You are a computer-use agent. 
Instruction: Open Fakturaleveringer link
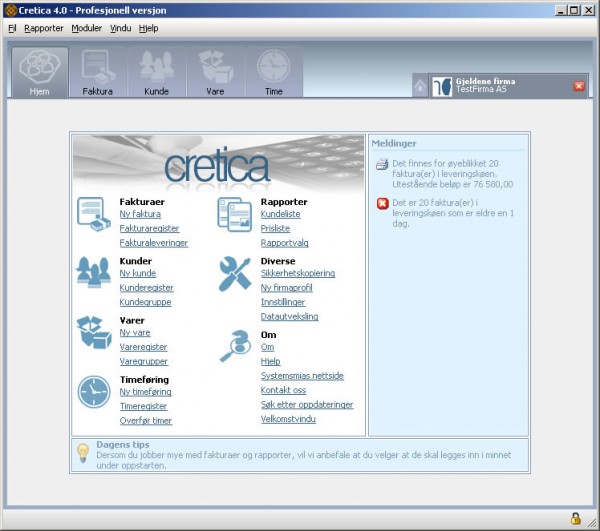(154, 243)
